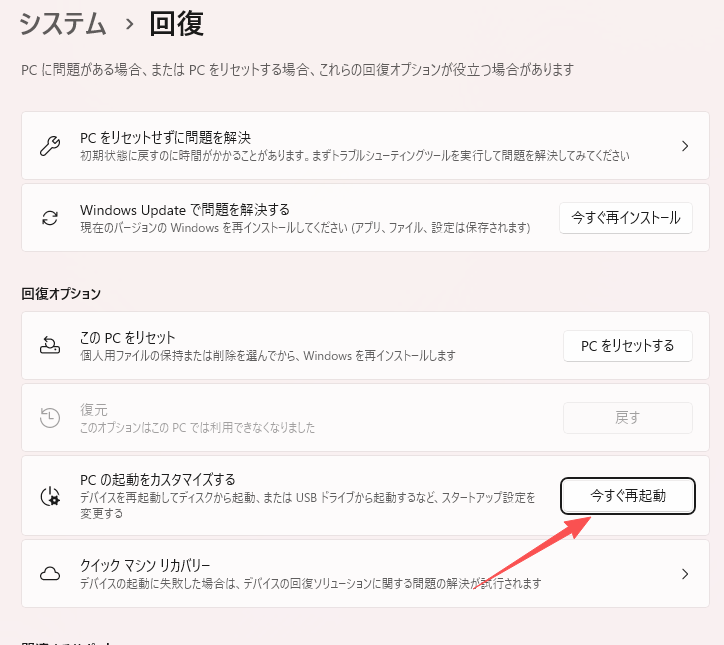This screenshot has height=645, width=724.
Task: Click the breadcrumb separator chevron after システム
Action: [130, 24]
